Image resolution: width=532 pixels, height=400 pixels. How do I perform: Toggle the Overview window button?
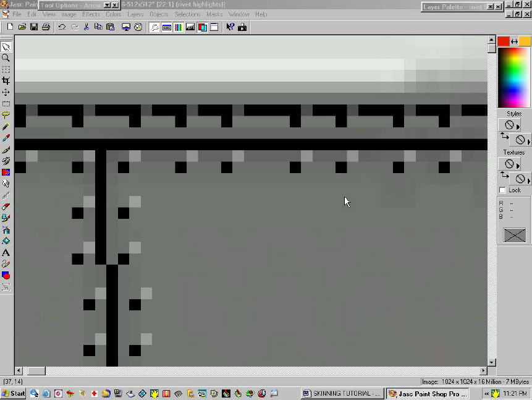pyautogui.click(x=214, y=27)
